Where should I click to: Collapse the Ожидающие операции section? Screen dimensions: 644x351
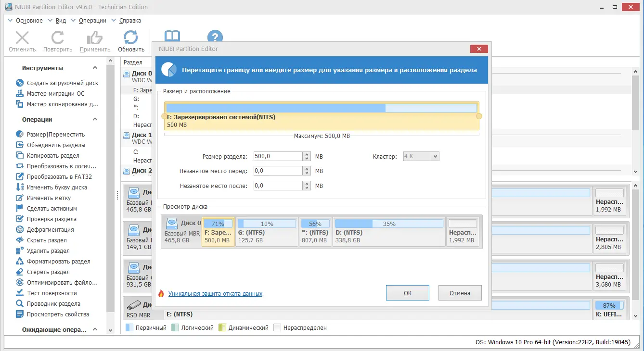[95, 330]
